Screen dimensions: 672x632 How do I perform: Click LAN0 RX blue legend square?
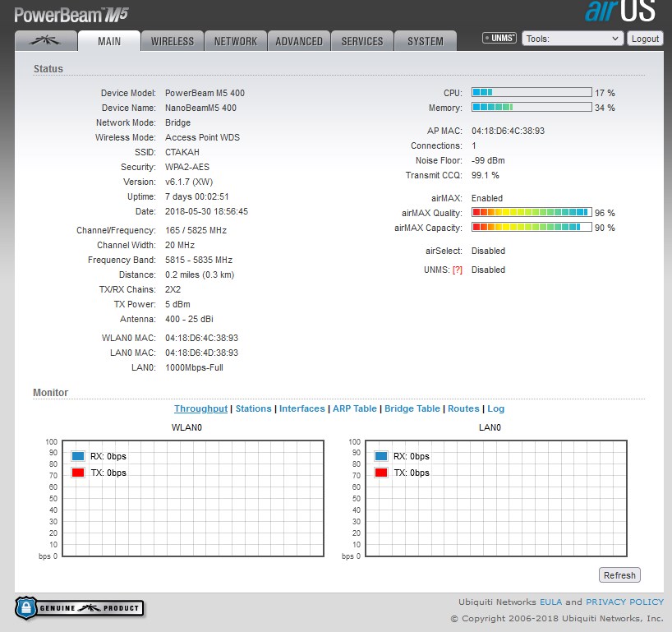click(x=381, y=456)
